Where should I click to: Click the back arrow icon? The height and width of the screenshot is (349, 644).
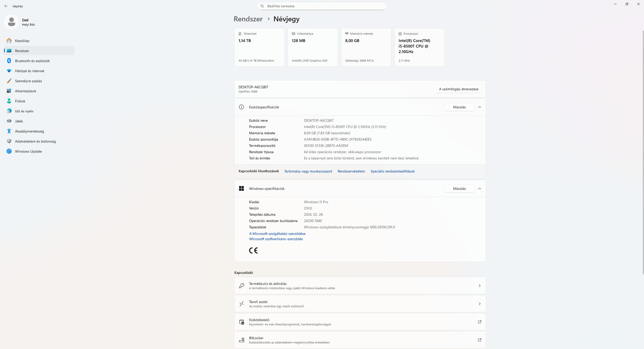6,6
